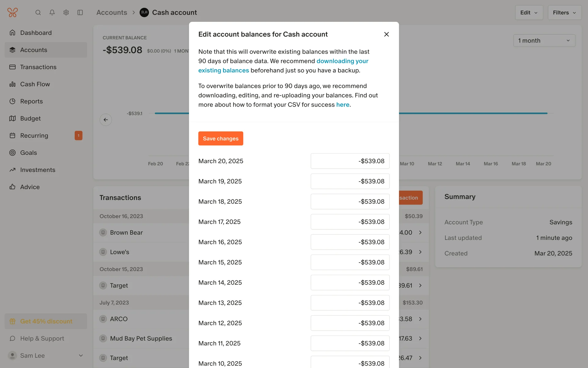
Task: Open settings gear icon
Action: tap(66, 13)
